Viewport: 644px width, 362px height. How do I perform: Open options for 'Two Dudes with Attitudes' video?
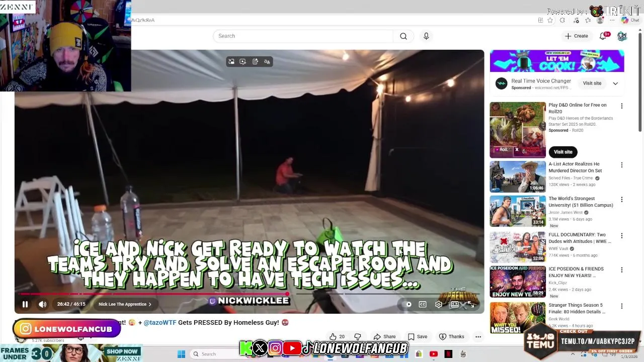622,236
